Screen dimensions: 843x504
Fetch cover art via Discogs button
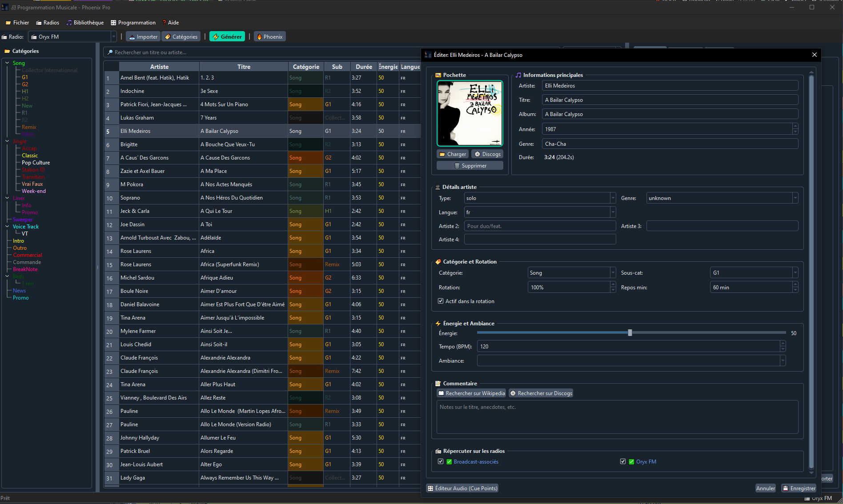pos(487,154)
